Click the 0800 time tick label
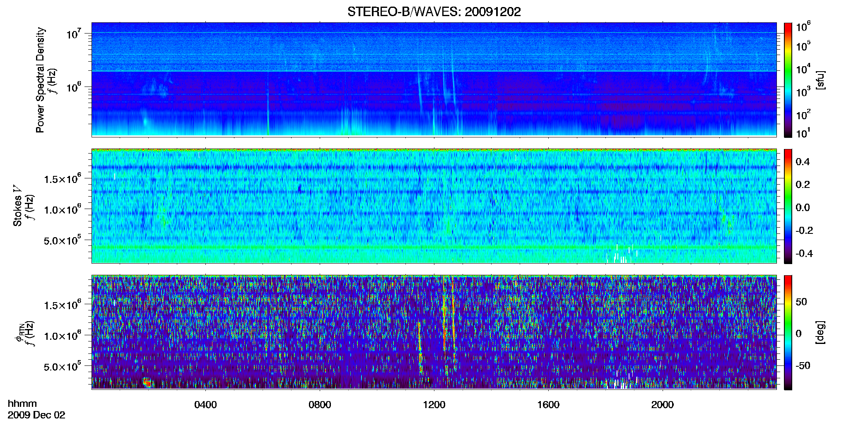Viewport: 868px width, 447px height. pos(320,405)
